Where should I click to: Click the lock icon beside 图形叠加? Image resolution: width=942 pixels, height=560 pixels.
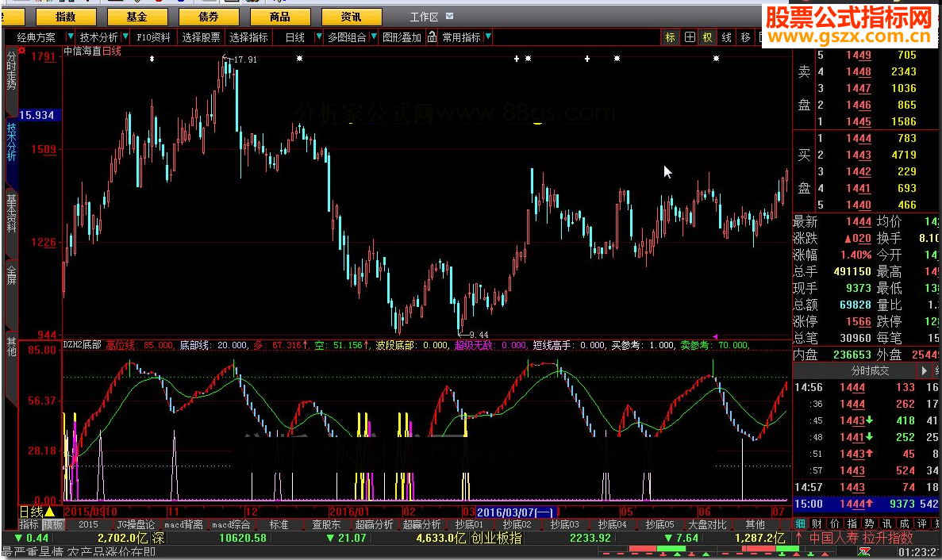[x=432, y=37]
